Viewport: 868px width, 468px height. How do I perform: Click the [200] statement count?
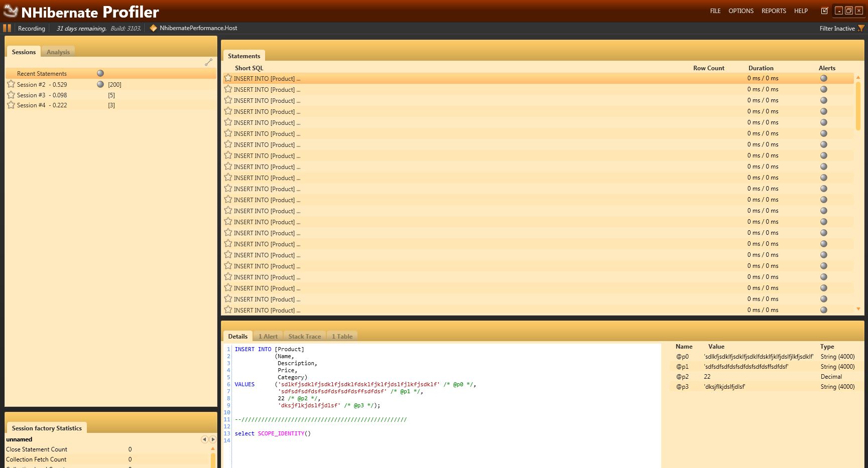coord(114,85)
